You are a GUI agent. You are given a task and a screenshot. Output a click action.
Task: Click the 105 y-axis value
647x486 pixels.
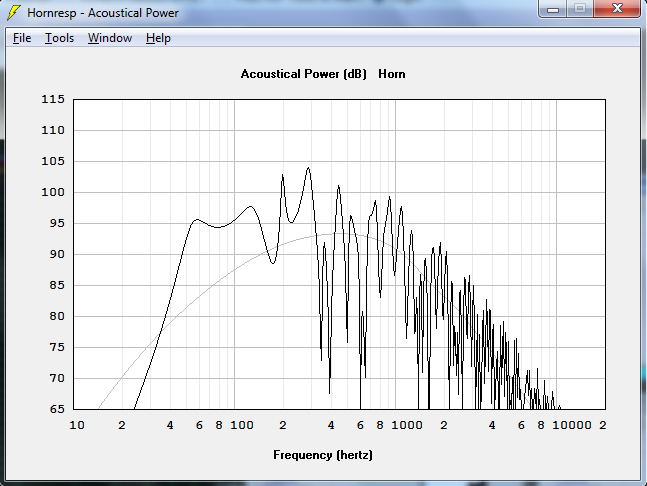pyautogui.click(x=53, y=161)
